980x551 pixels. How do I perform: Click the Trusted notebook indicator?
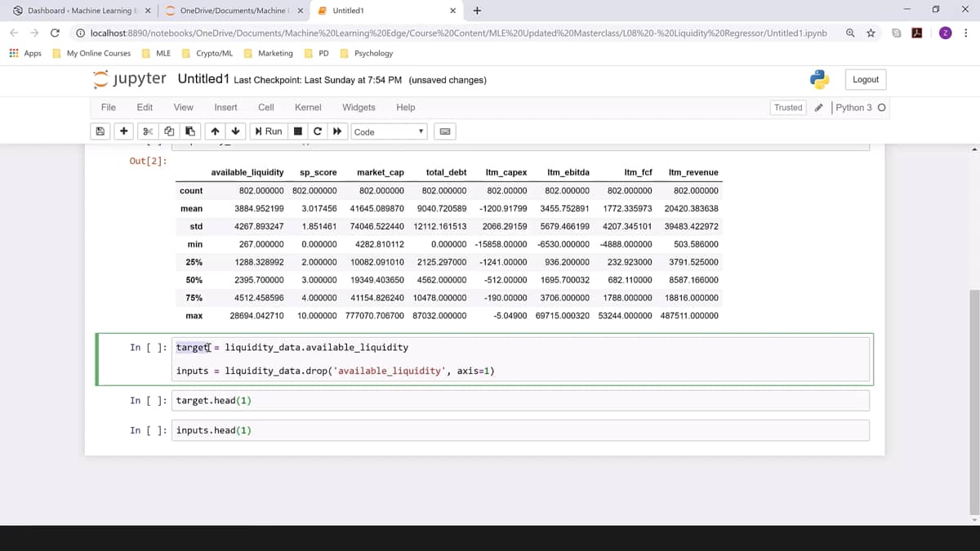(788, 107)
